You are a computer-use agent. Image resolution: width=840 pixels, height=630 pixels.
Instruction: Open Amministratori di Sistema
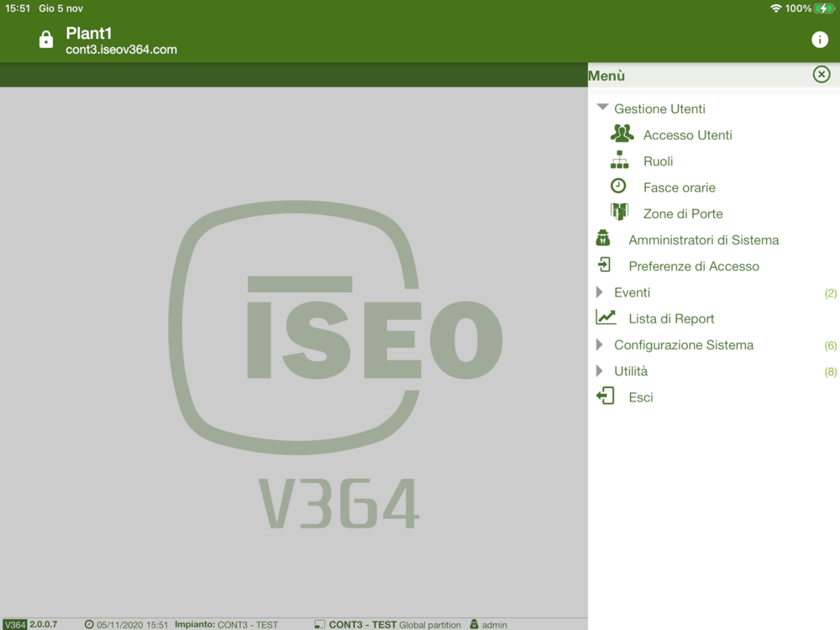coord(703,240)
